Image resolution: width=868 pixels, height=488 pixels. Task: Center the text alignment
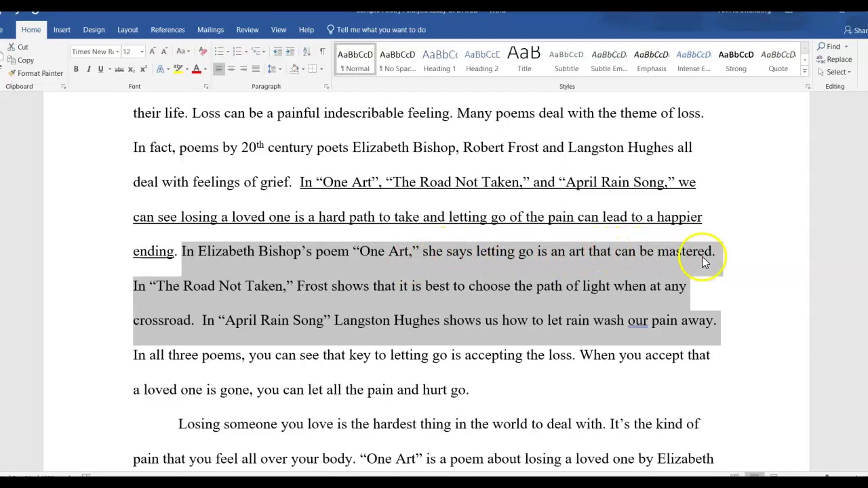coord(231,69)
